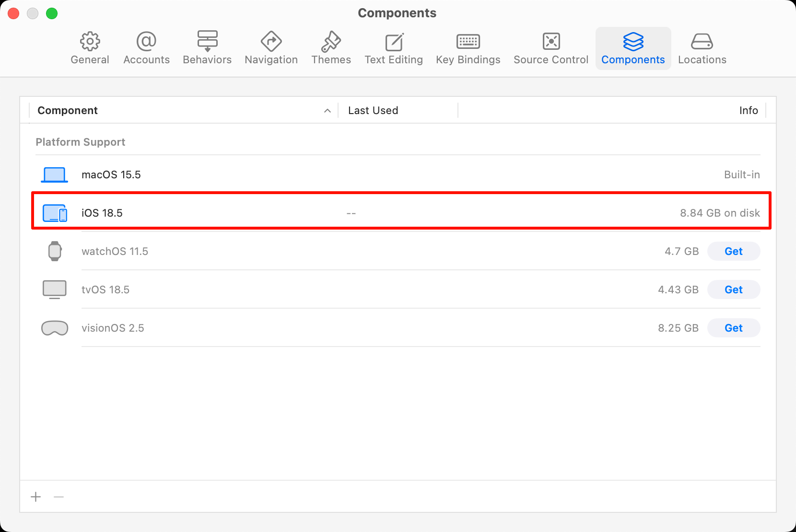Click the iOS last used dashes

(351, 213)
